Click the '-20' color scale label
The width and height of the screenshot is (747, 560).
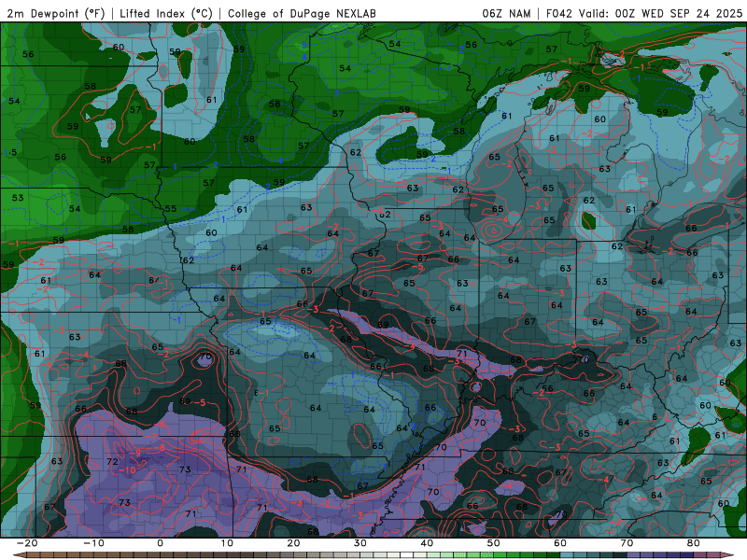(x=27, y=543)
